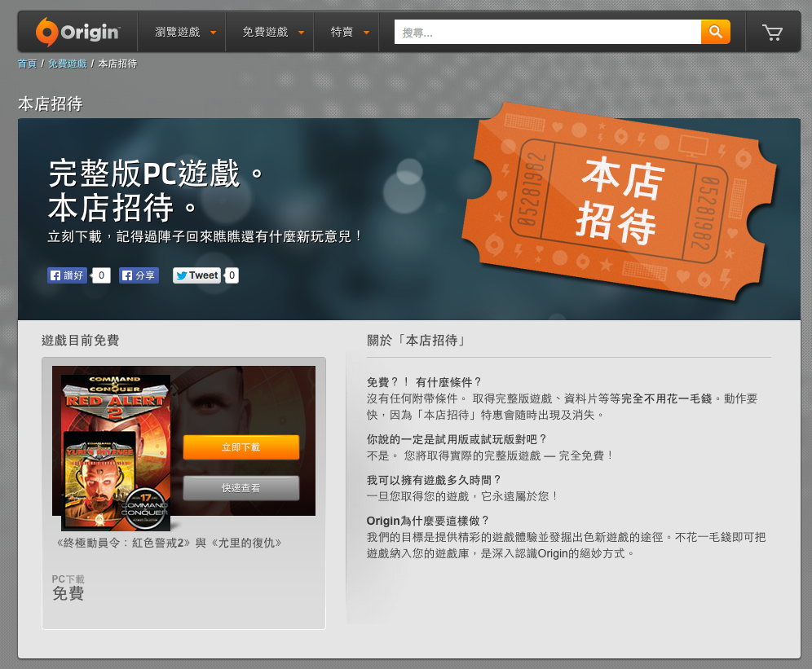Expand the 瀏覽遊戲 dropdown menu
This screenshot has height=669, width=812.
[186, 32]
